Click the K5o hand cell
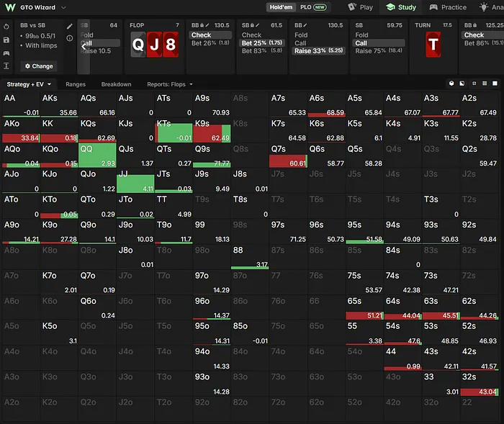504x424 pixels. 59,333
